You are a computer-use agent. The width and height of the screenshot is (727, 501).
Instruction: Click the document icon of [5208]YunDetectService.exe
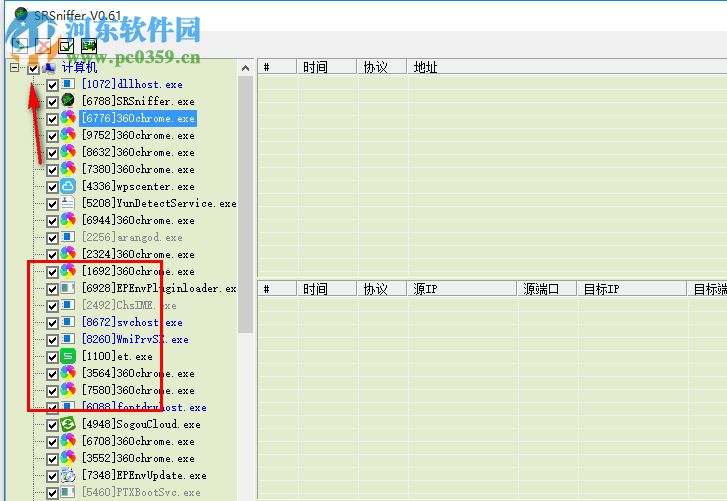[68, 203]
